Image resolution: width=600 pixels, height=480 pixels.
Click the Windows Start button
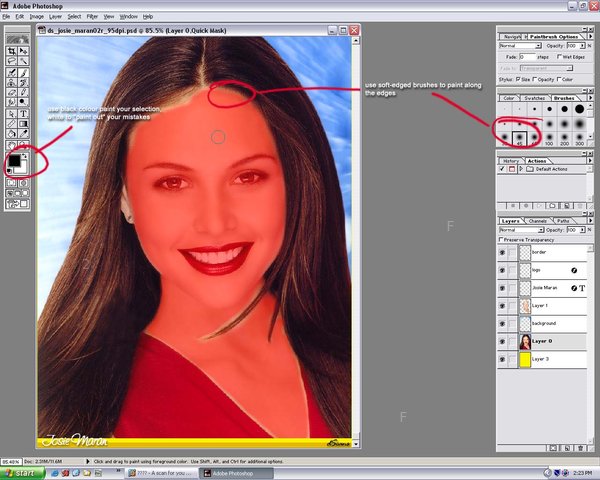pyautogui.click(x=22, y=473)
